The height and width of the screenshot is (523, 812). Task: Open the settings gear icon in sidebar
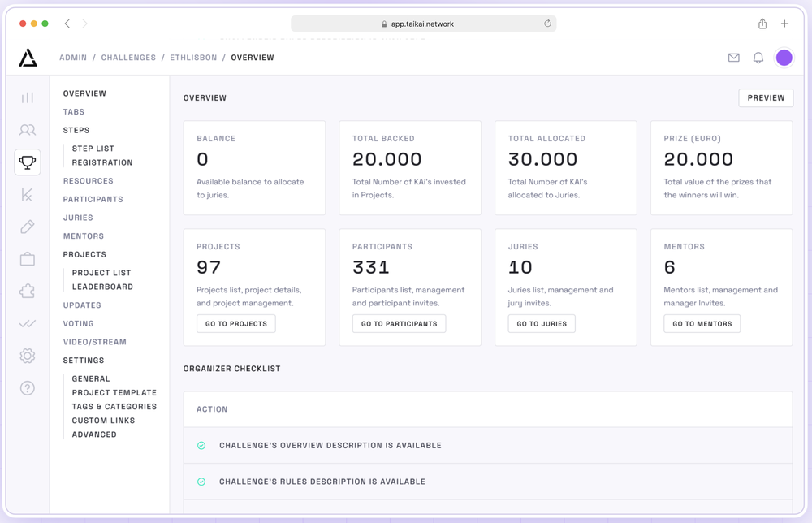coord(28,356)
